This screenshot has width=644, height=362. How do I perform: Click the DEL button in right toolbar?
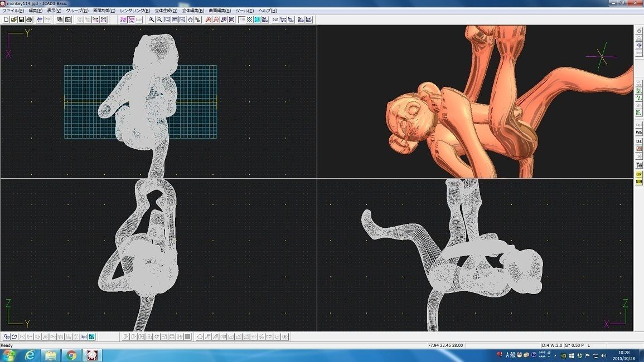[x=638, y=141]
